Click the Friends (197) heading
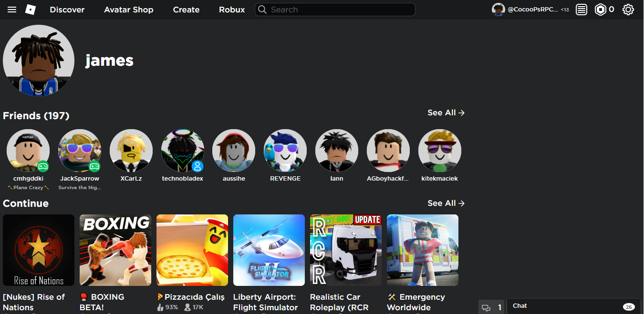 pyautogui.click(x=36, y=116)
